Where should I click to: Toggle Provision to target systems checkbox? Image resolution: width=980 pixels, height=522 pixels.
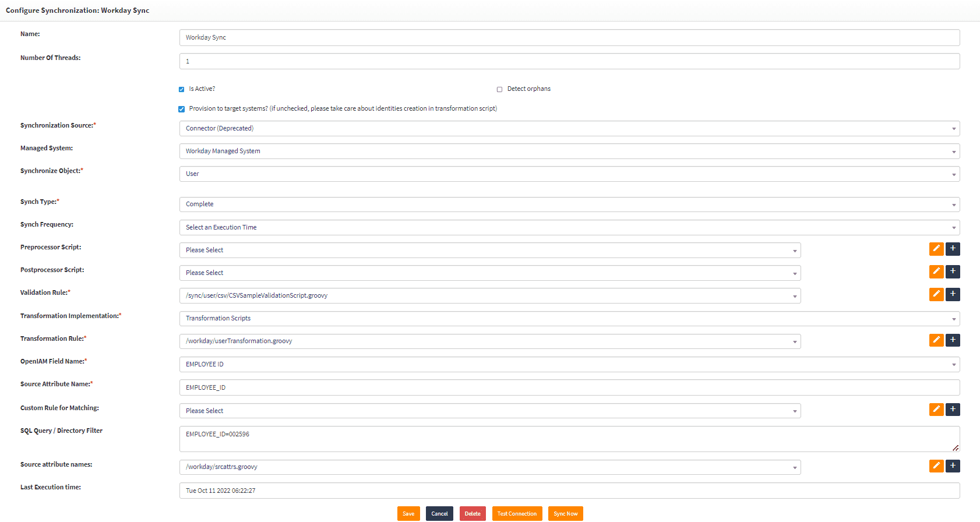pyautogui.click(x=181, y=109)
